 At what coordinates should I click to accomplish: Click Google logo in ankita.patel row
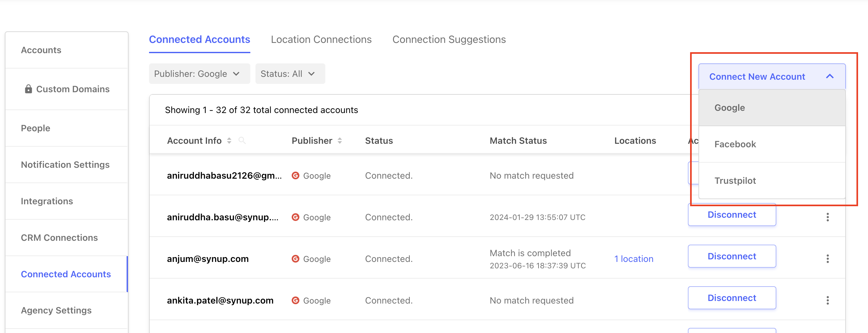point(295,300)
